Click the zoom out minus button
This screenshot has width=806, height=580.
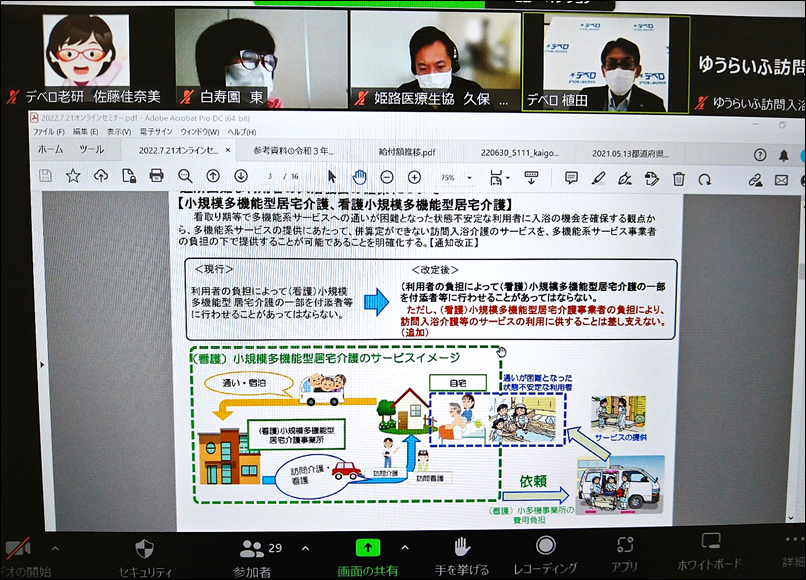[x=387, y=177]
